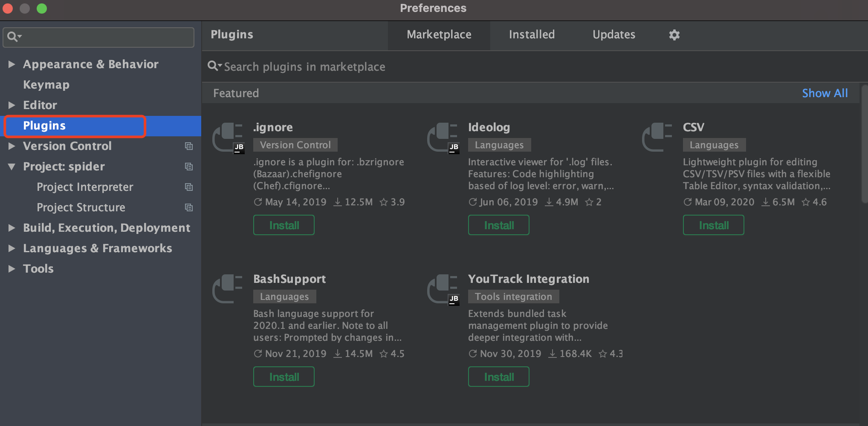Click project-level icon beside Version Control
The image size is (868, 426).
189,146
